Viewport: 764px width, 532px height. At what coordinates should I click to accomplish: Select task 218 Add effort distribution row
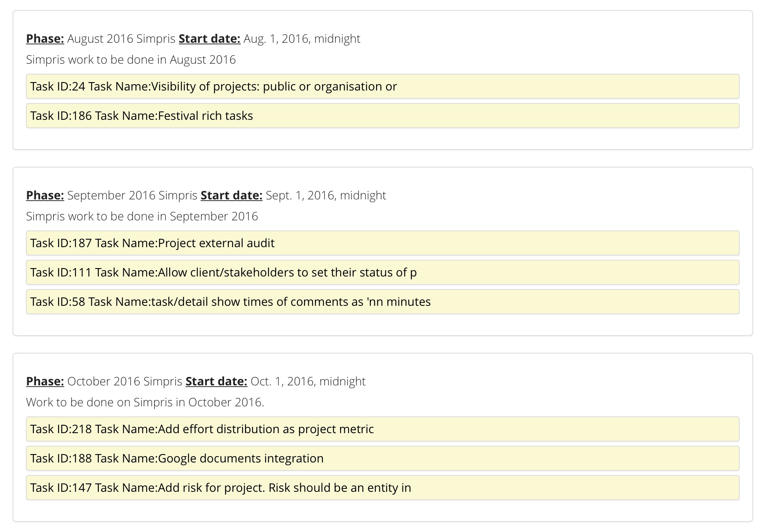coord(382,429)
